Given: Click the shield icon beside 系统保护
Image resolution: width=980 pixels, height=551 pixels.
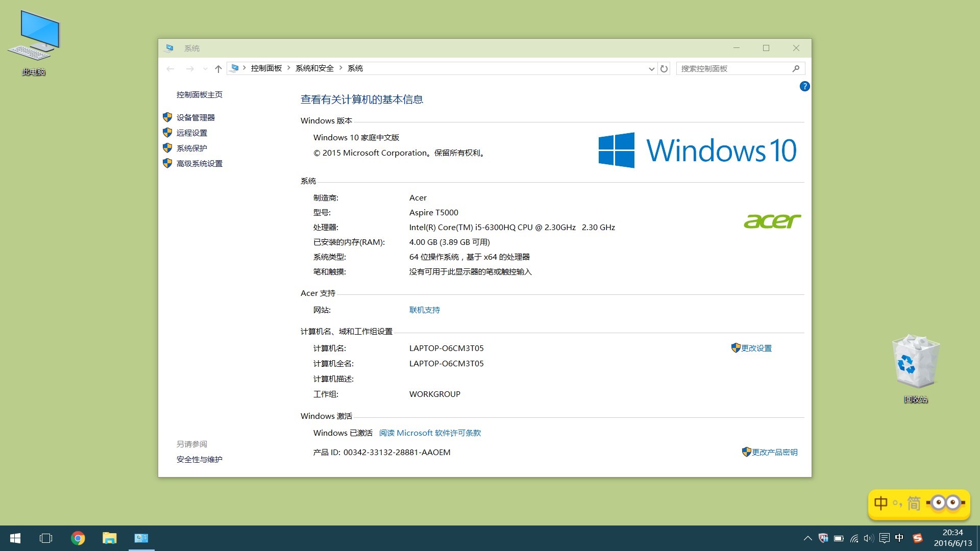Looking at the screenshot, I should click(x=167, y=148).
